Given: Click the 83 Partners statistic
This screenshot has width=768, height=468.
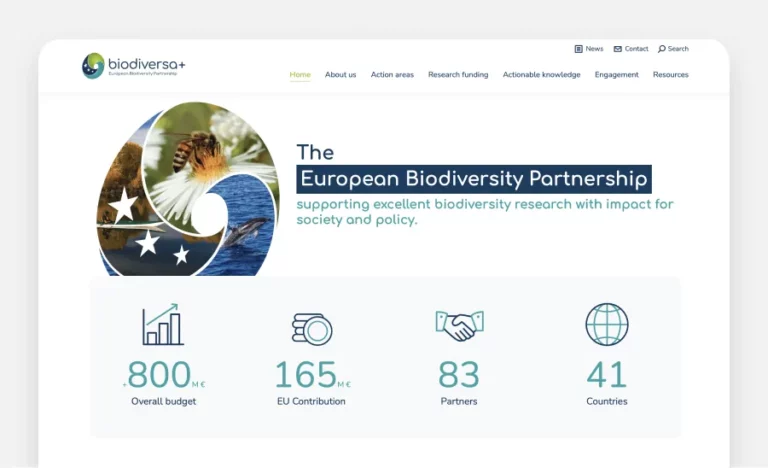Looking at the screenshot, I should click(x=459, y=375).
